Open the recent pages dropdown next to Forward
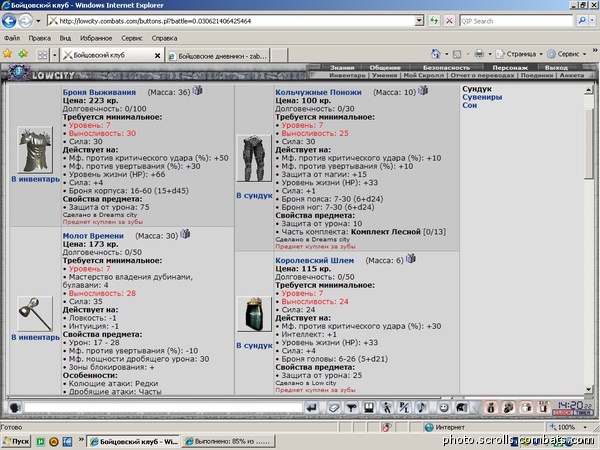 tap(38, 21)
